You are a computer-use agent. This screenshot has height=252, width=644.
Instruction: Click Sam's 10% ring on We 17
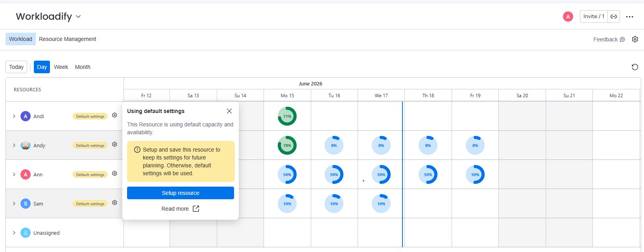[381, 204]
